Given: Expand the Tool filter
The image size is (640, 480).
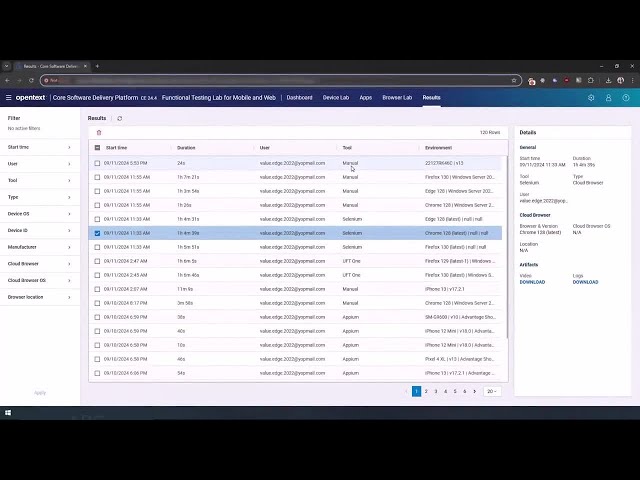Looking at the screenshot, I should click(40, 180).
